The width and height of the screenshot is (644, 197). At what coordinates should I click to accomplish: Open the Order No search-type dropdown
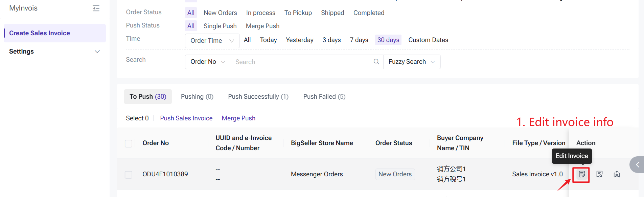[x=208, y=62]
